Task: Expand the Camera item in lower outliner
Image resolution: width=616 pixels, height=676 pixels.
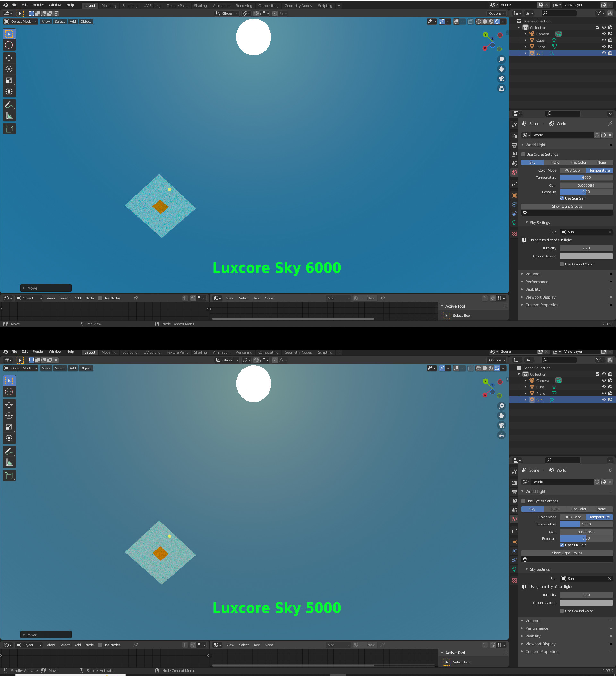Action: [526, 381]
